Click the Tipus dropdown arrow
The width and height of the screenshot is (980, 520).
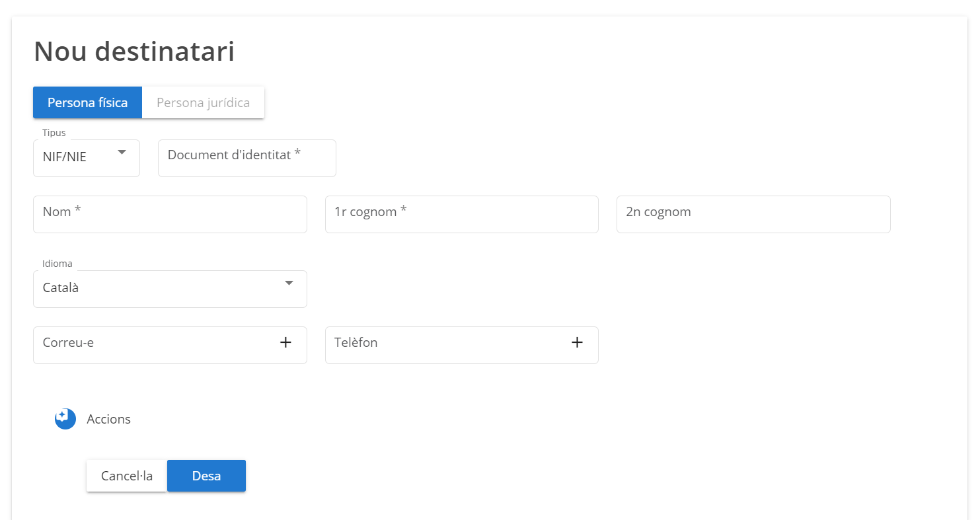coord(122,153)
